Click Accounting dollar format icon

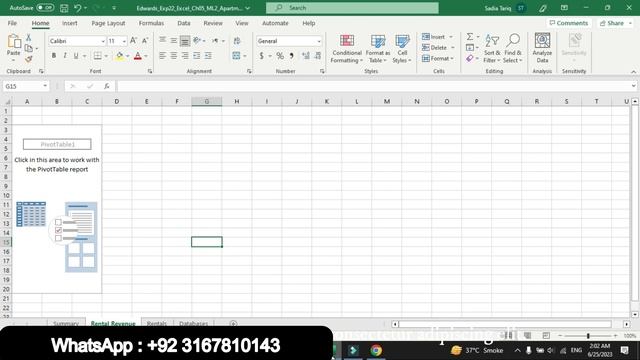[x=261, y=56]
